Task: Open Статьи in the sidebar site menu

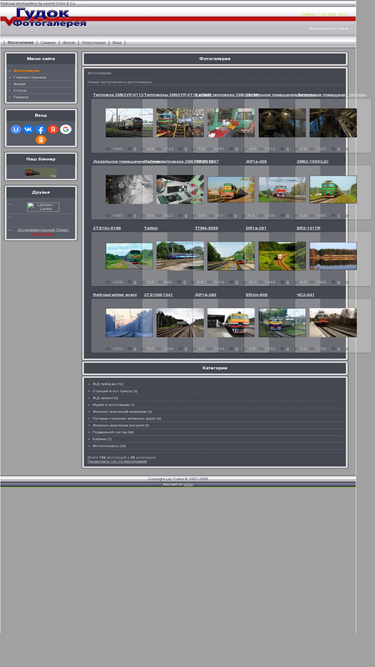Action: pos(20,91)
